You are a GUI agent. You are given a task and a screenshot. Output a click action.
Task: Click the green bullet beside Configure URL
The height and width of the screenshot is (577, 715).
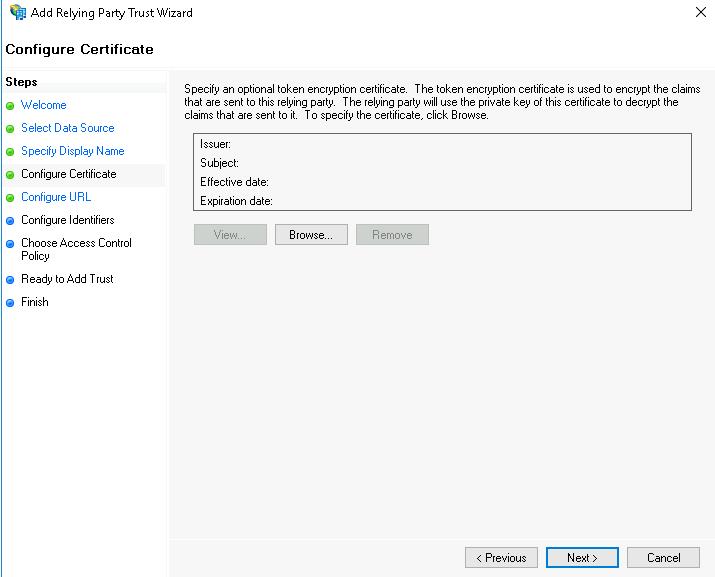10,198
